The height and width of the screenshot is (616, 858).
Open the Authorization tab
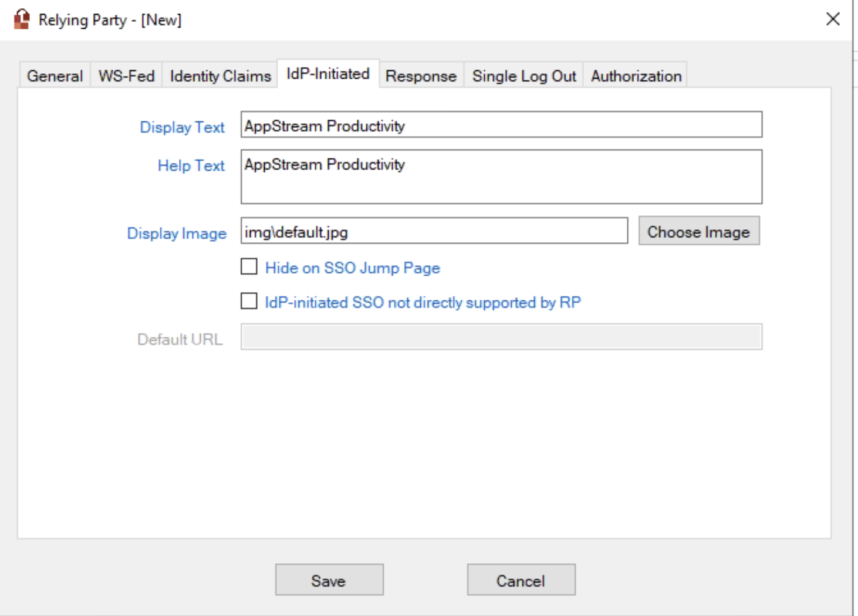point(636,76)
